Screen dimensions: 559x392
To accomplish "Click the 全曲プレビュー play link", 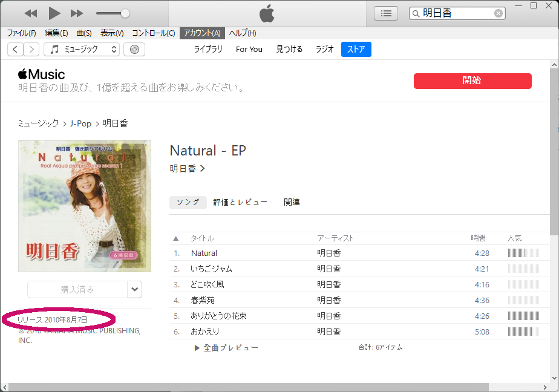I will point(226,348).
